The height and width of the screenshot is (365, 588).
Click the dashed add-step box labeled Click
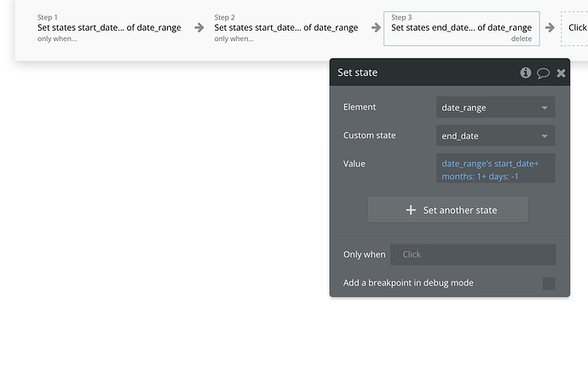(576, 27)
